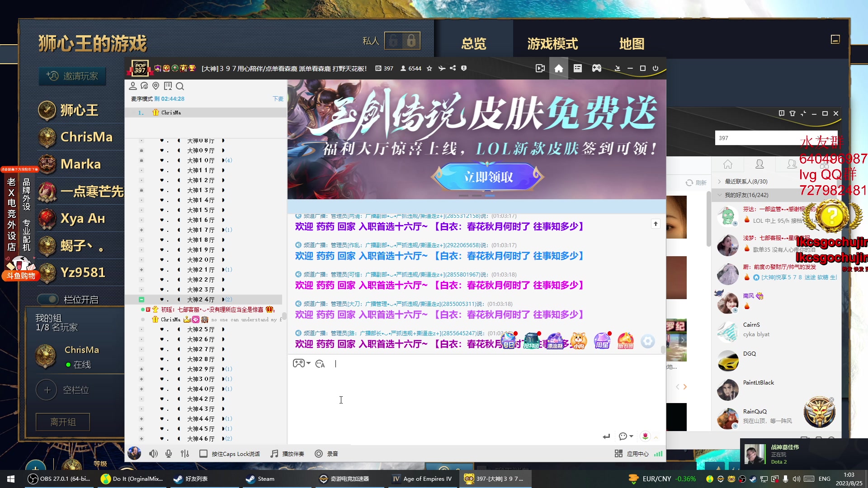The height and width of the screenshot is (488, 868).
Task: Click the scroll-to-top arrow in chat area
Action: (x=656, y=224)
